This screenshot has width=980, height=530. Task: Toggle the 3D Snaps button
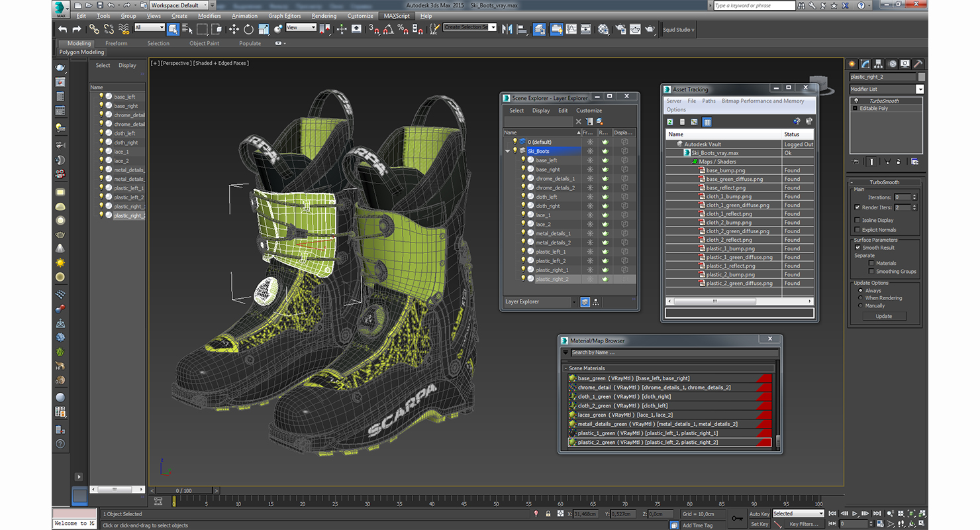pyautogui.click(x=373, y=29)
